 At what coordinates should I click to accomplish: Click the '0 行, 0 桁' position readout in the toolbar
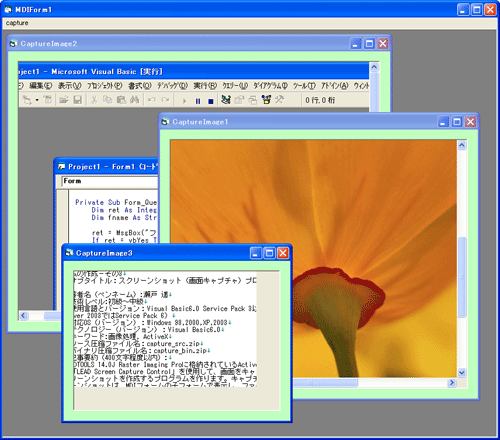(320, 100)
